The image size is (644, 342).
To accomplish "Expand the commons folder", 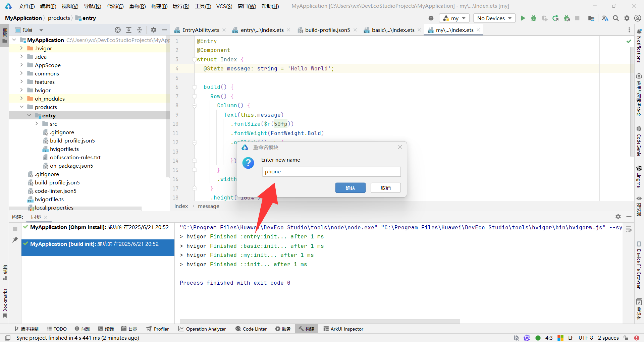I will click(21, 73).
